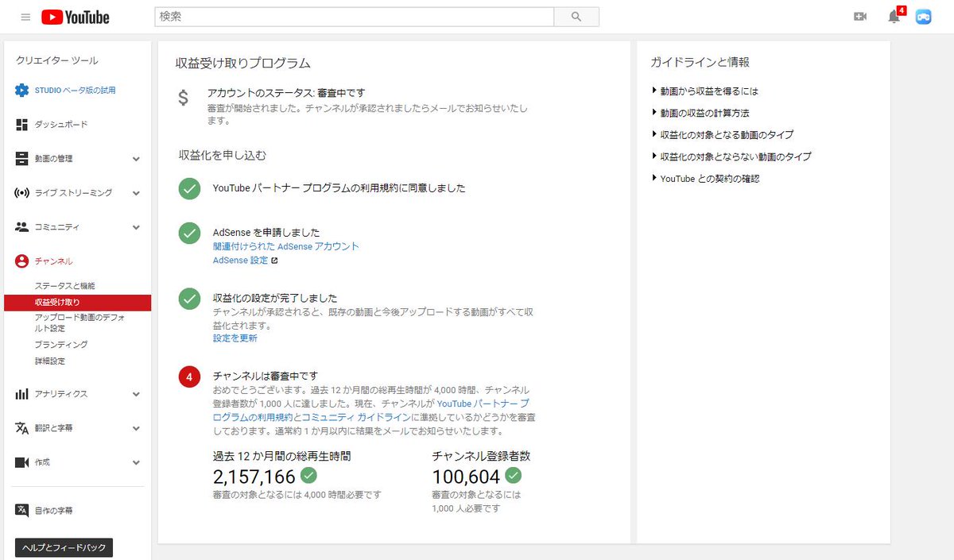Click the 自作の字幕 menu label

pyautogui.click(x=54, y=510)
